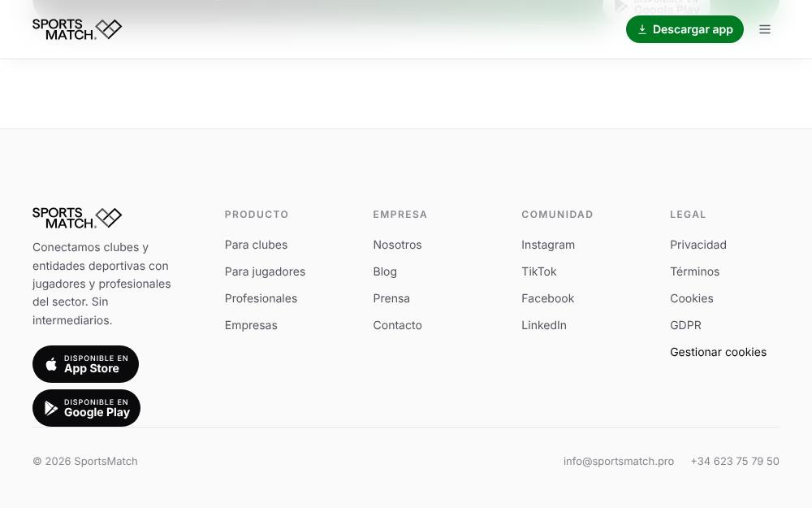Click the phone number +34 623 75 79 50
812x508 pixels.
735,462
